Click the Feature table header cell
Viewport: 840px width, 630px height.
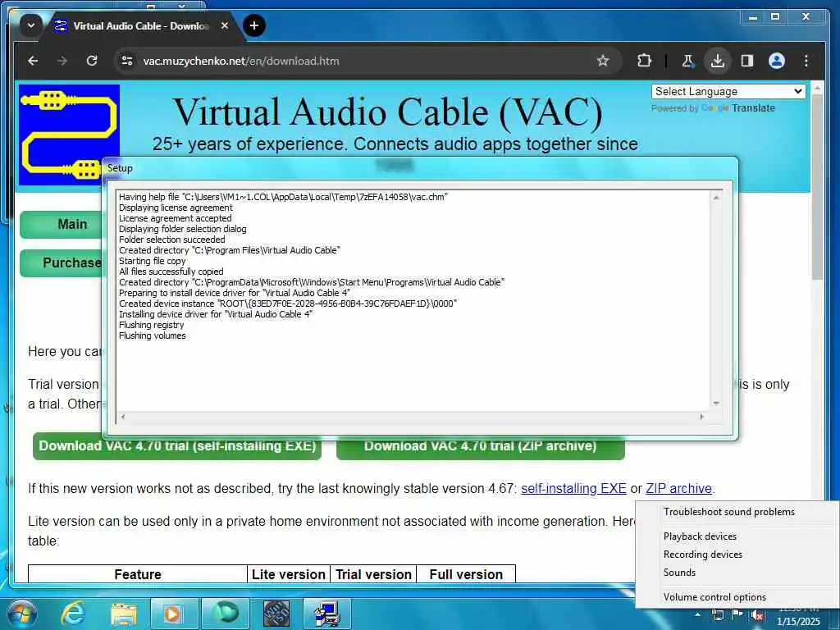click(138, 573)
